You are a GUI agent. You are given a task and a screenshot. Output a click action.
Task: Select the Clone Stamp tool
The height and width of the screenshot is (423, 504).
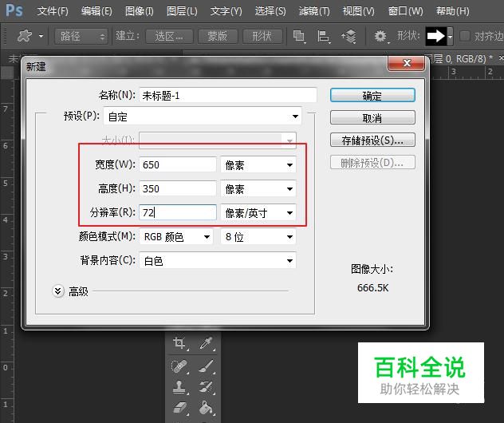[x=179, y=388]
